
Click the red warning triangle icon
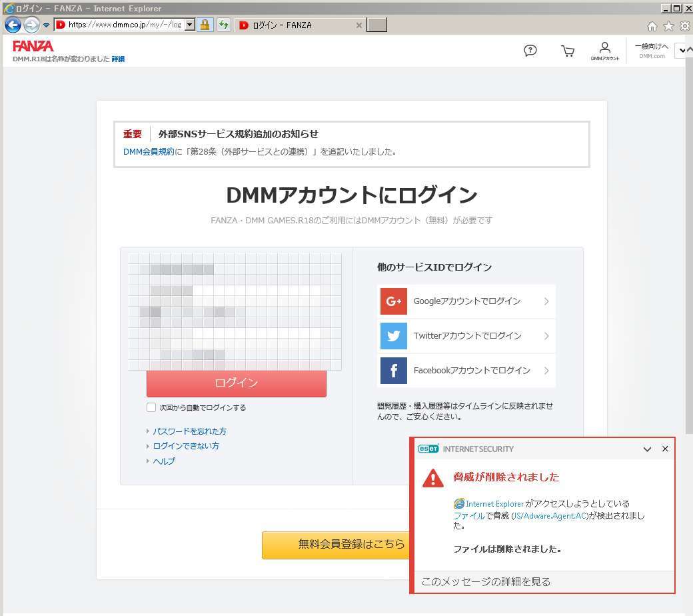point(433,478)
